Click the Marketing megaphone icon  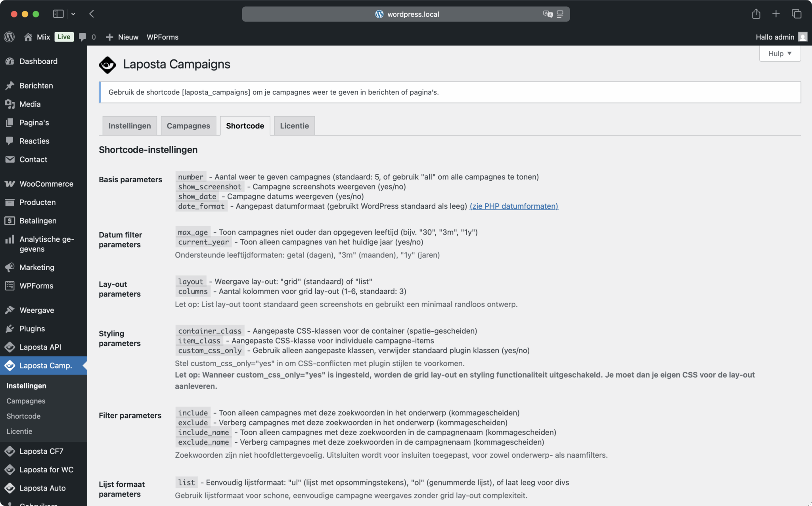pos(10,267)
